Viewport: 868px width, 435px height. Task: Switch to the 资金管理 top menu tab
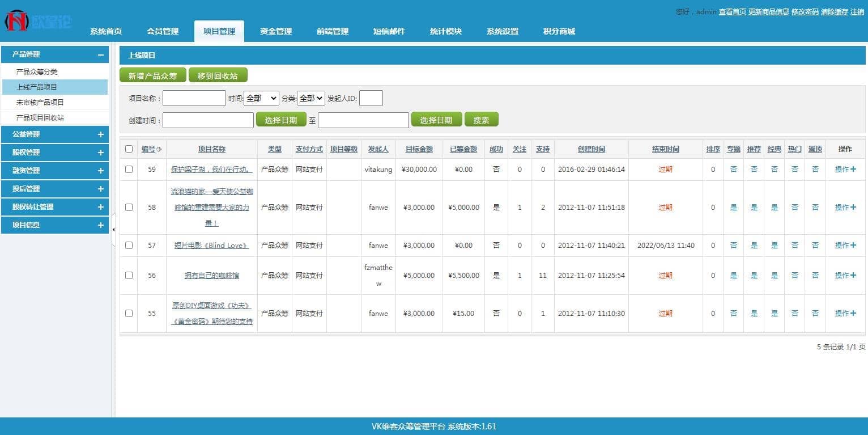[276, 31]
